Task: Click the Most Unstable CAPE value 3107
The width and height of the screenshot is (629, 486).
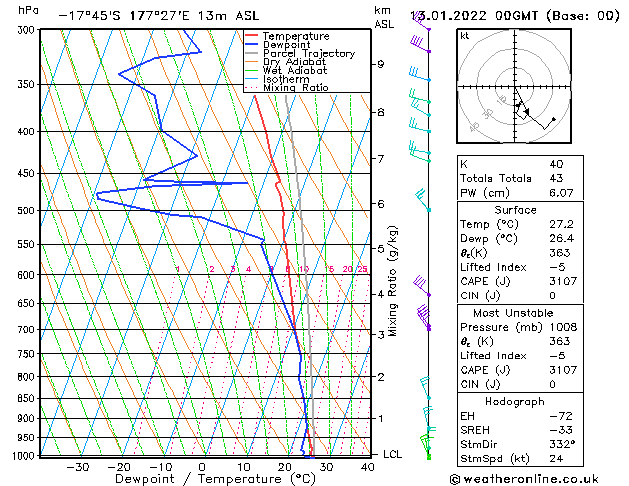Action: pyautogui.click(x=563, y=370)
